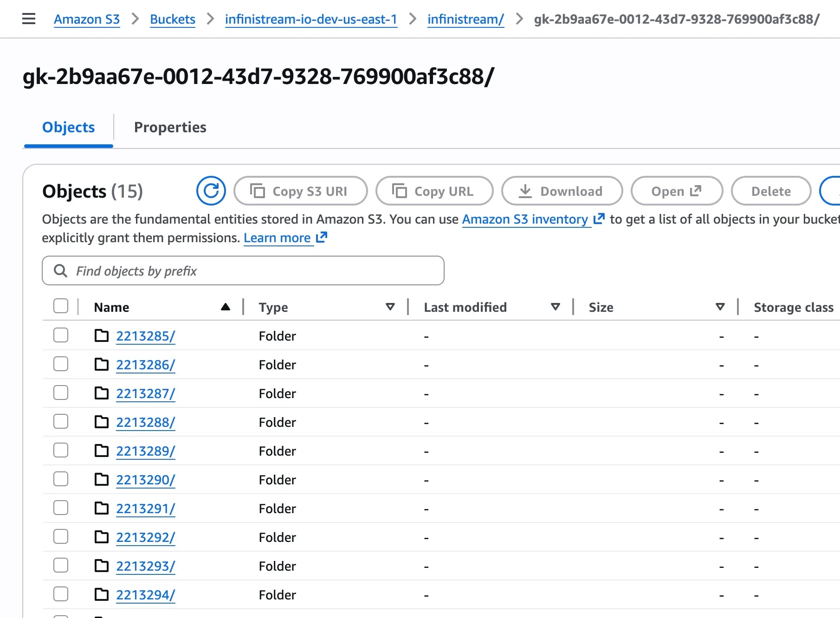The image size is (840, 618).
Task: Open folder link 2213292/
Action: (146, 537)
